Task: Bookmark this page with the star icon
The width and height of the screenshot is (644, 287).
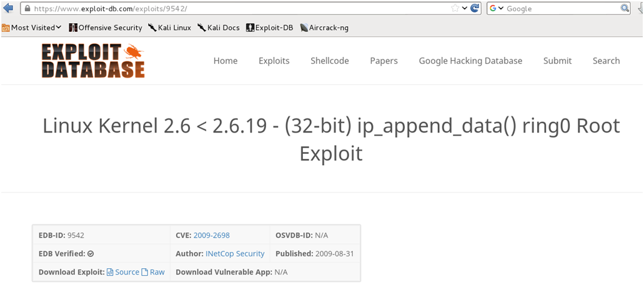Action: (455, 8)
